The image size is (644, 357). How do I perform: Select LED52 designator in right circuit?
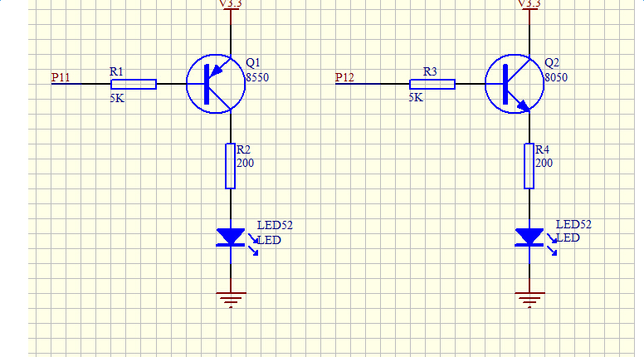(573, 224)
